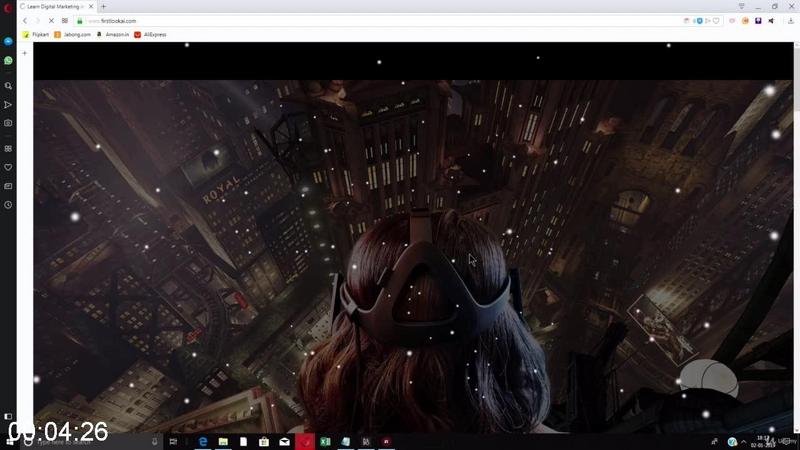The height and width of the screenshot is (450, 800).
Task: Open a new tab with plus button
Action: pyautogui.click(x=104, y=7)
